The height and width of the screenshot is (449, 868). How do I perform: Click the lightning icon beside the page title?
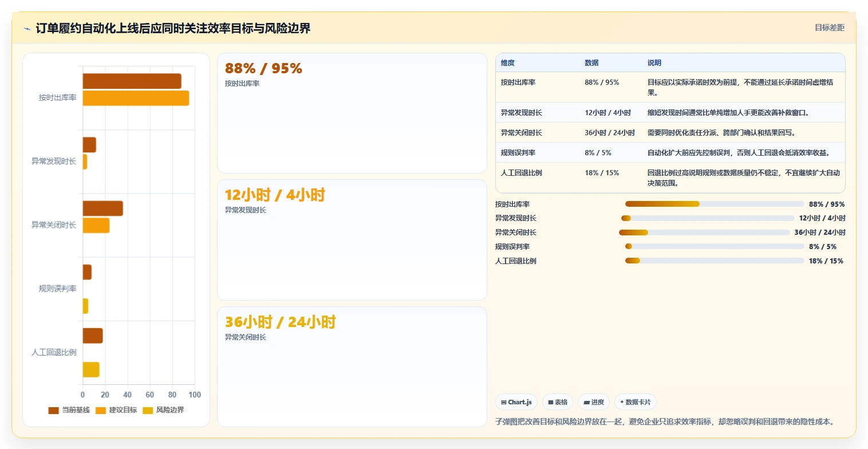click(27, 29)
